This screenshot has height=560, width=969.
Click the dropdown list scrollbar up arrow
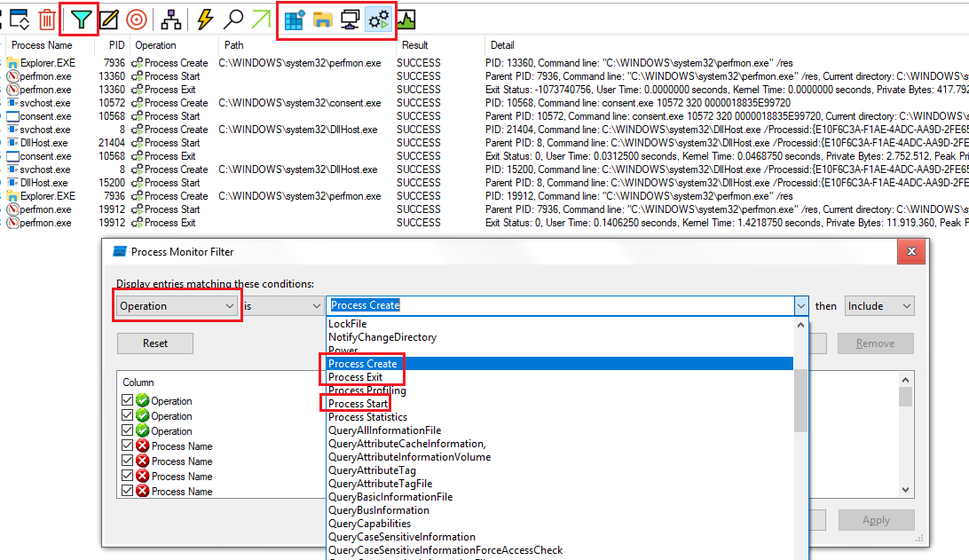[801, 325]
